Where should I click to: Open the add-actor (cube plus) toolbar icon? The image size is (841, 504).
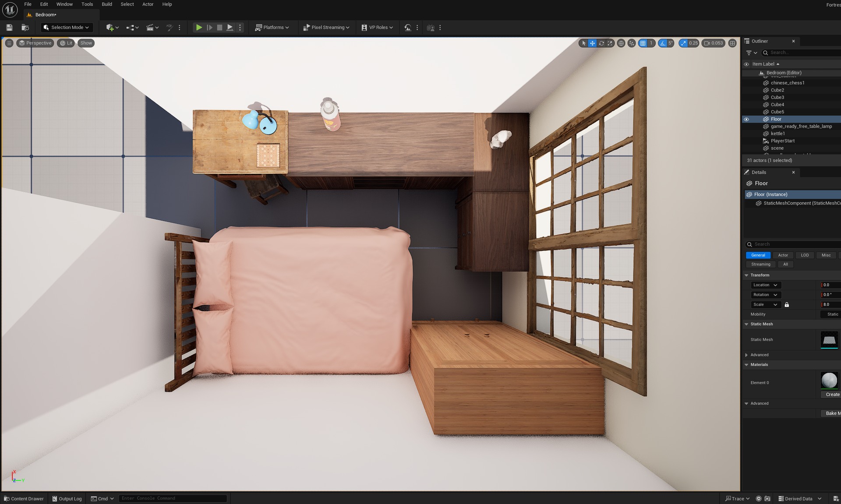pyautogui.click(x=112, y=28)
